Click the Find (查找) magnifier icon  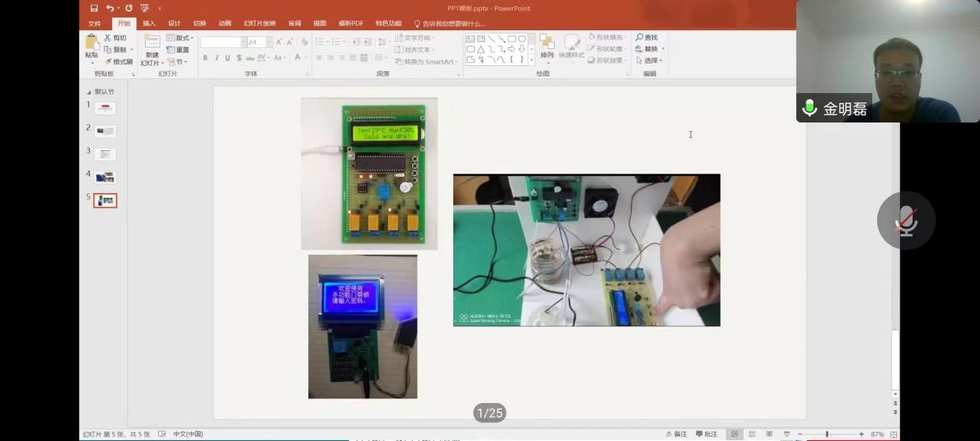tap(640, 37)
